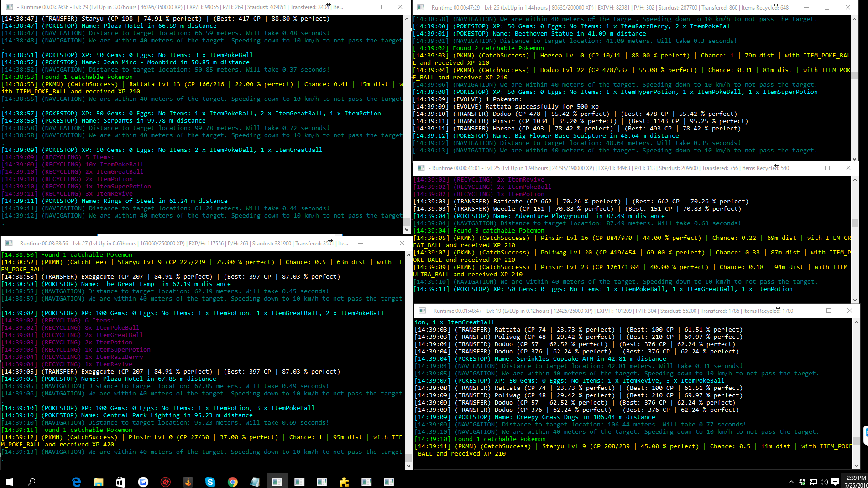Click scroll-down arrow in Lvl 27 console

point(408,466)
